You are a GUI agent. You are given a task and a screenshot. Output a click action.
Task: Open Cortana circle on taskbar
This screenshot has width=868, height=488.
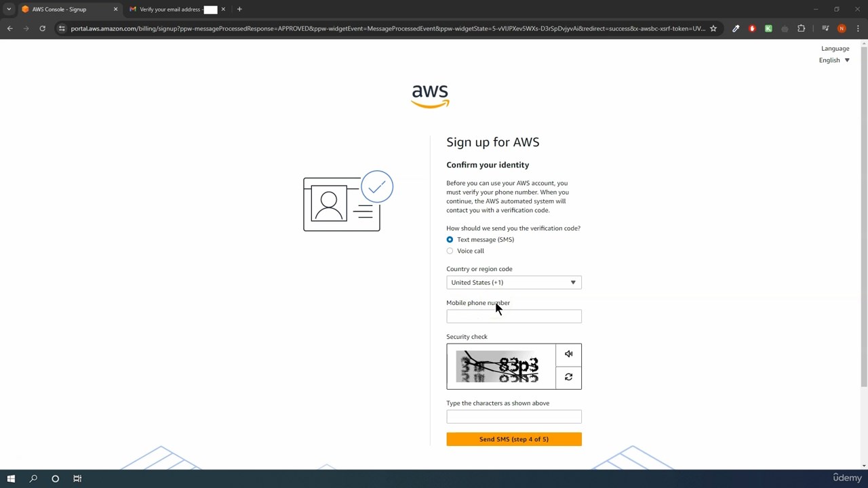click(x=56, y=479)
